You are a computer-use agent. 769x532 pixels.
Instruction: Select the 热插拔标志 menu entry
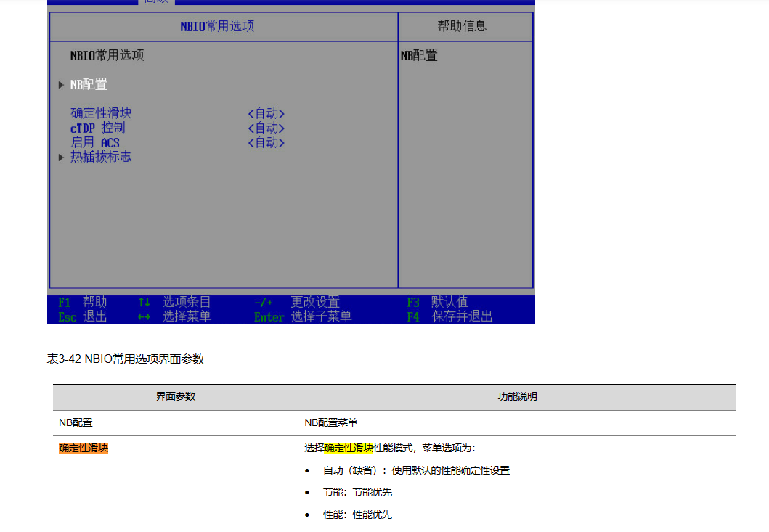click(x=101, y=157)
